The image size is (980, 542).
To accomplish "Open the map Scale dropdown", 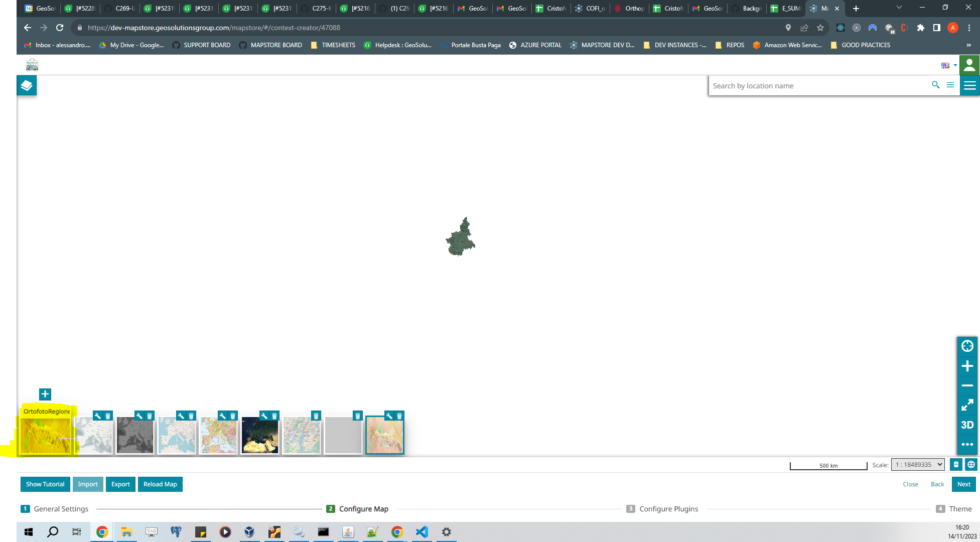I will click(918, 464).
